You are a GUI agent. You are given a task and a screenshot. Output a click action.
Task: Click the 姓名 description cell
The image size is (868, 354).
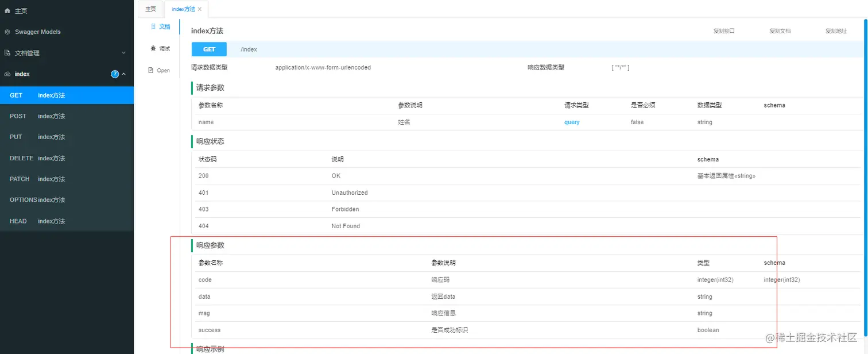(x=404, y=122)
